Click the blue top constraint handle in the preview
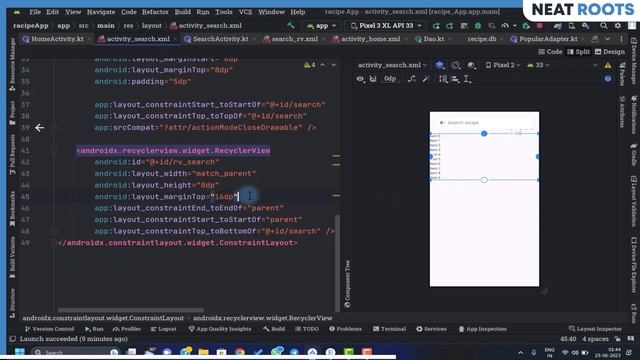Screen dimensions: 640x360 click(x=484, y=133)
